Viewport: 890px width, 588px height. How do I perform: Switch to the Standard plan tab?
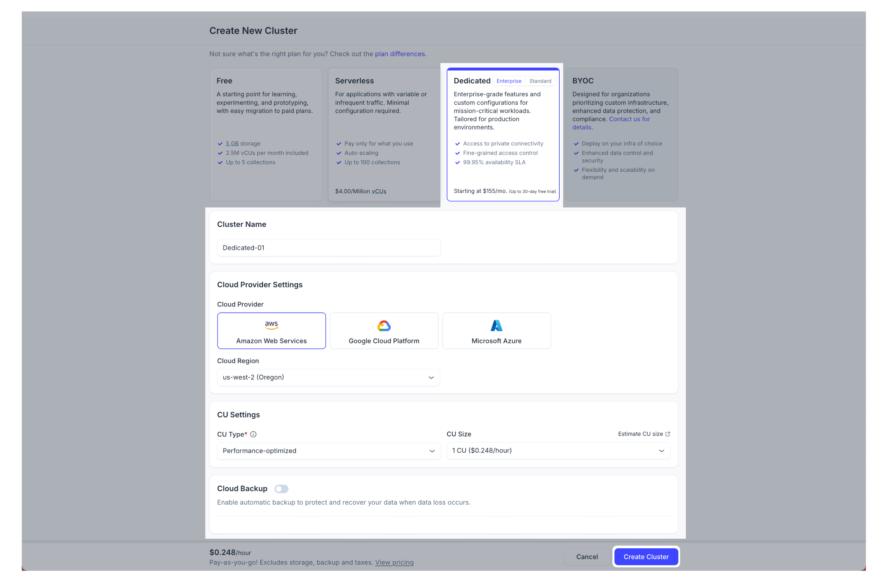point(540,81)
